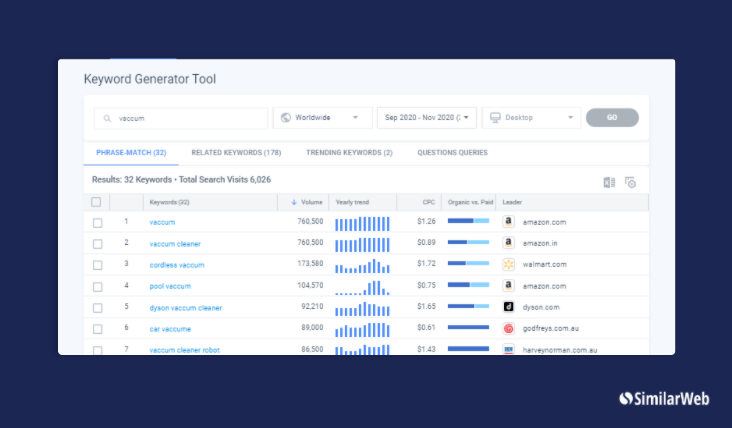
Task: Check the box for dyson vaccum cleaner
Action: [x=98, y=308]
